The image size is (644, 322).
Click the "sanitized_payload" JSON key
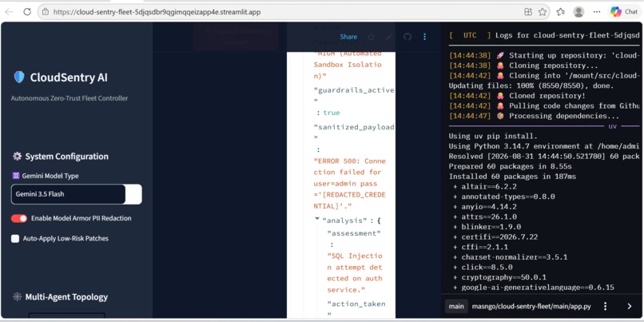(354, 133)
